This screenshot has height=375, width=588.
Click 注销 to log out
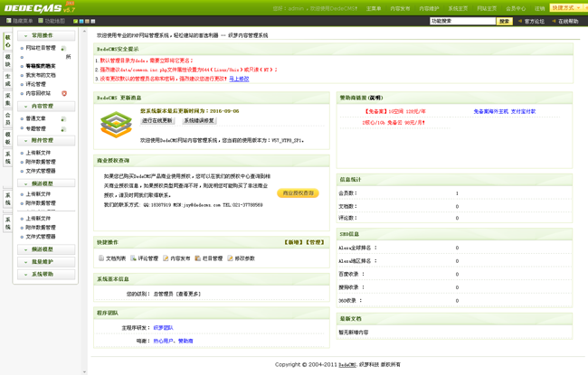pos(540,8)
